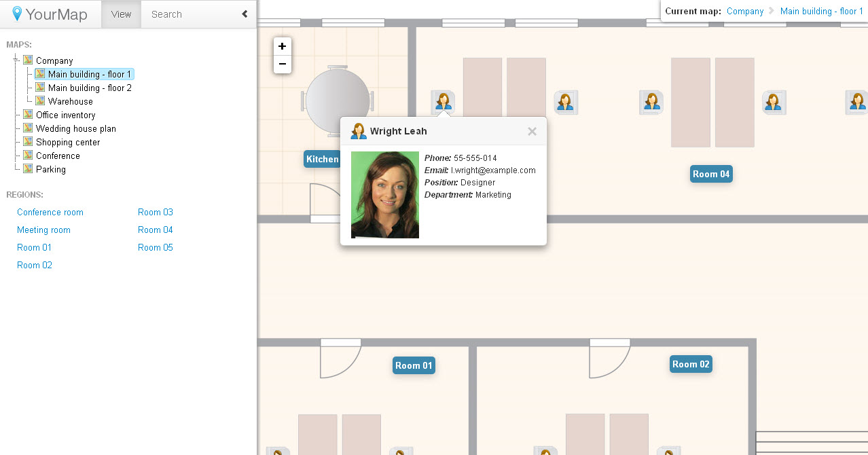Screen dimensions: 868x455
Task: Click Wright Leah's profile photo
Action: coord(385,195)
